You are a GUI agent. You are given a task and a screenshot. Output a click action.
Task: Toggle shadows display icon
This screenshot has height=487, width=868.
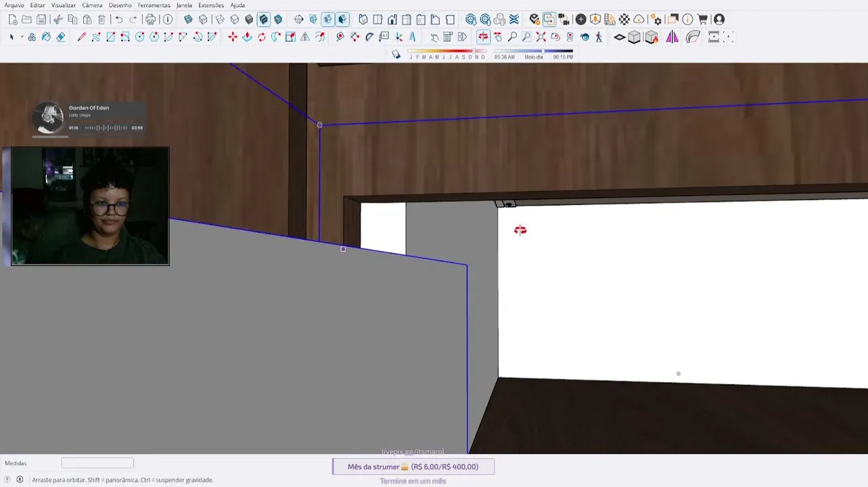pos(396,54)
